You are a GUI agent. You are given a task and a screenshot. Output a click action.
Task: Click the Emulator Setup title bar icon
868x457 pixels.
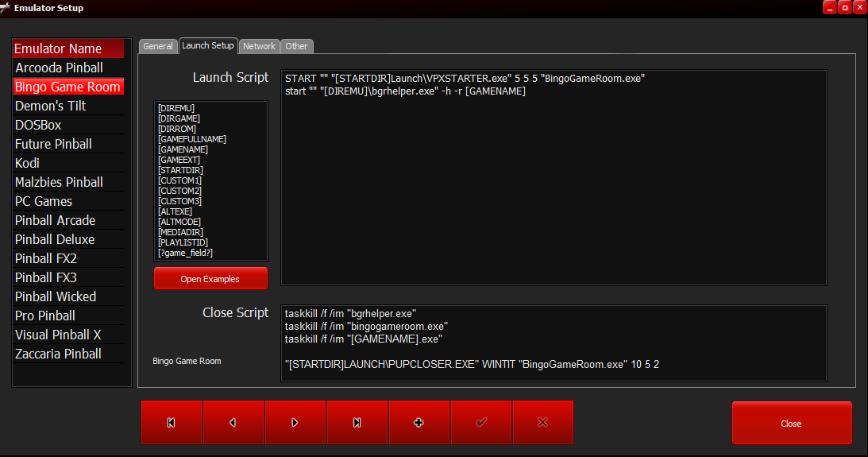coord(6,8)
